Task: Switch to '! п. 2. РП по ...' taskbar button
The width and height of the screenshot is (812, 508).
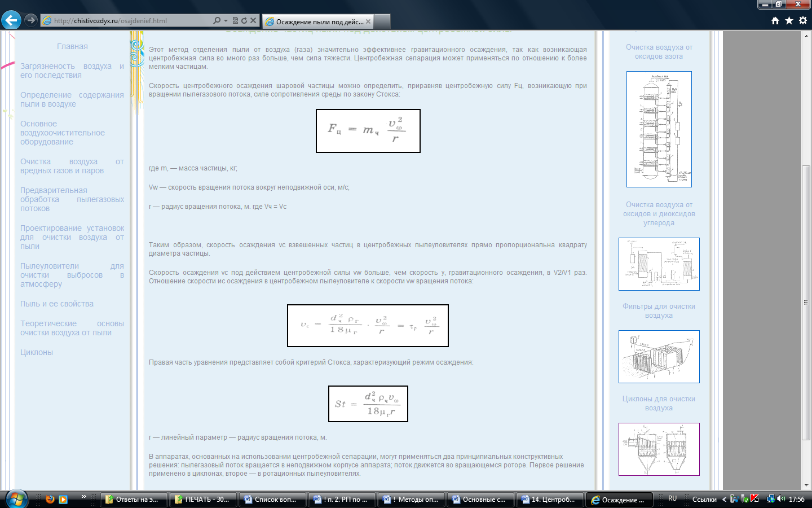Action: click(342, 500)
